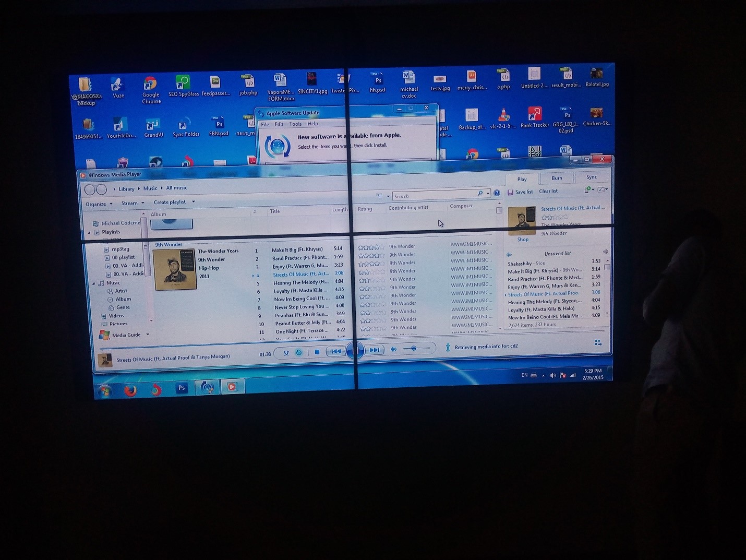
Task: Click the search magnifier icon
Action: coord(480,194)
